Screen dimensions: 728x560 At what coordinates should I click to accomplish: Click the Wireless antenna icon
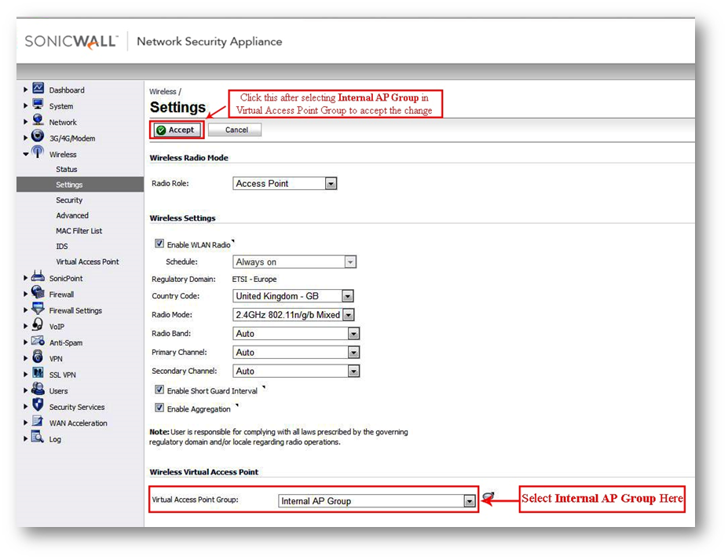click(x=38, y=152)
